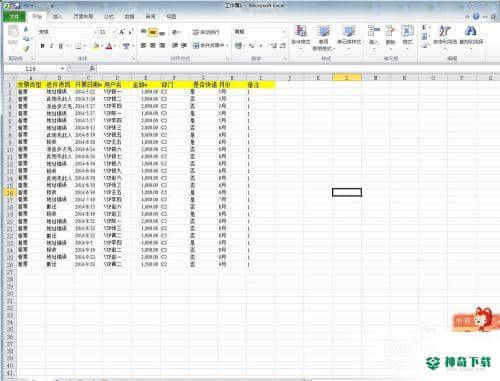Image resolution: width=500 pixels, height=381 pixels.
Task: Switch to the Data tab
Action: pos(129,16)
